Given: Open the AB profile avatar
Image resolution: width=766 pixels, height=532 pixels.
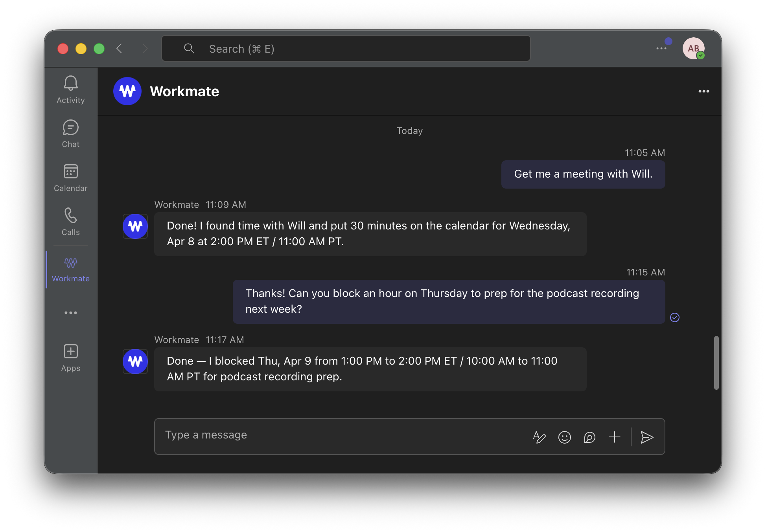Looking at the screenshot, I should [693, 48].
